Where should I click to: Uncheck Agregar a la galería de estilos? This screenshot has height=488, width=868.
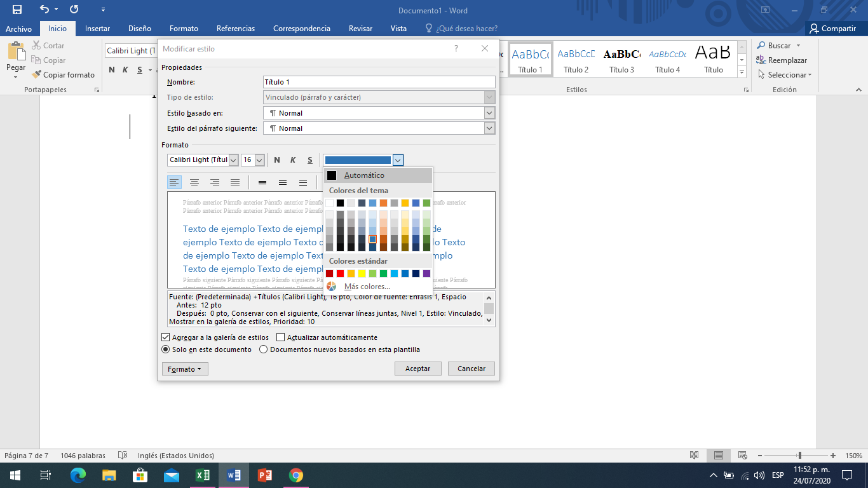coord(166,337)
